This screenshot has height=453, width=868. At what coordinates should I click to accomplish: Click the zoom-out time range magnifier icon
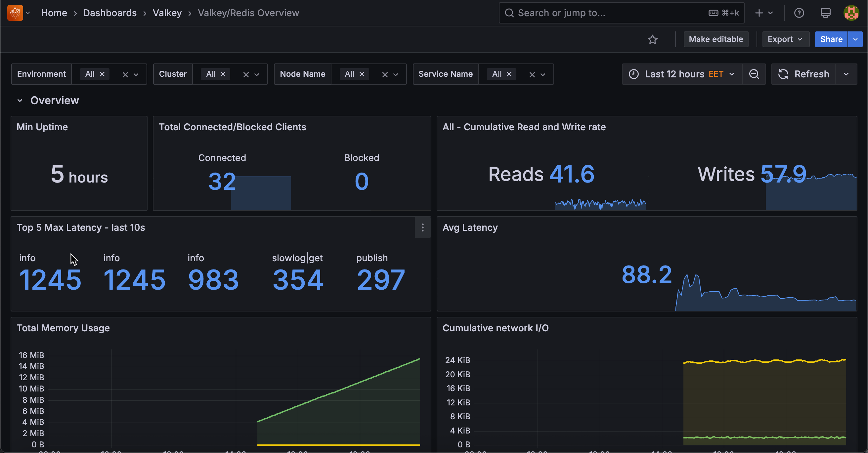(754, 74)
